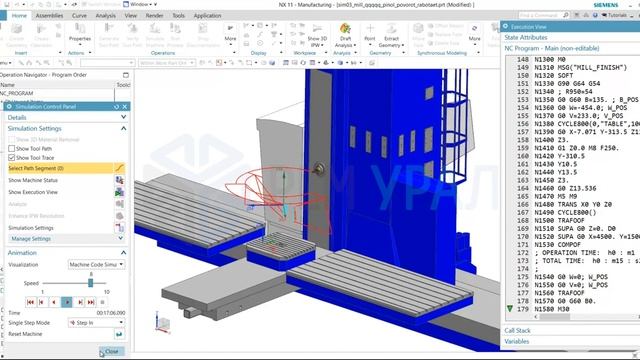Viewport: 640px width, 360px height.
Task: Play the simulation forward
Action: coord(67,302)
